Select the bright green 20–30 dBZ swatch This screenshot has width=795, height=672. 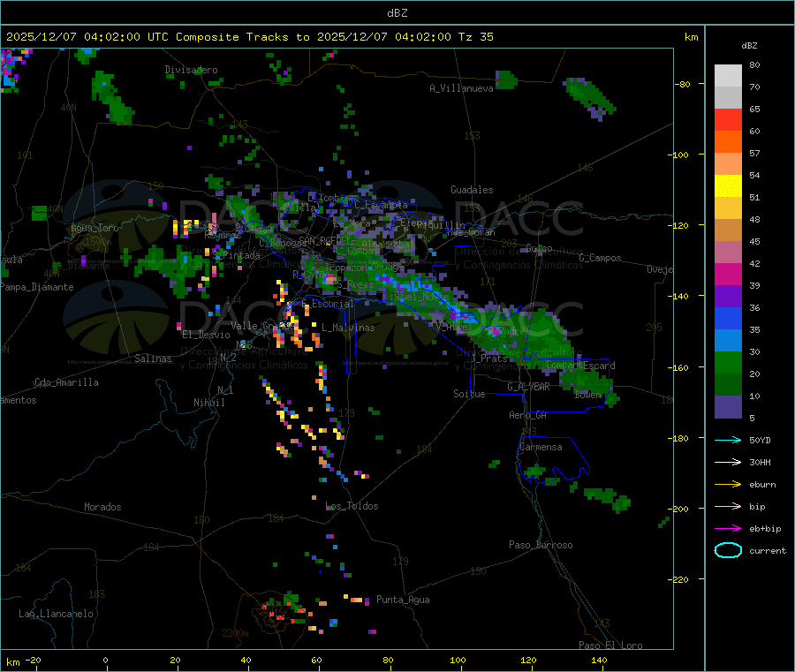728,363
